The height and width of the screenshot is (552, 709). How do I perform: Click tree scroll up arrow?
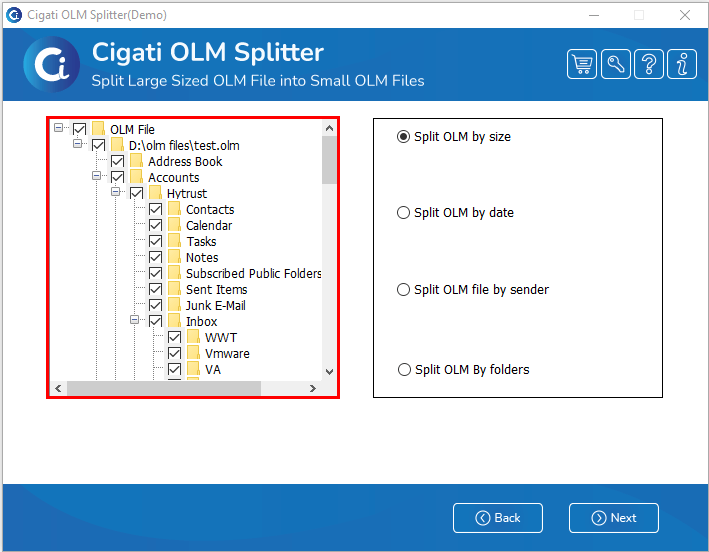point(330,128)
